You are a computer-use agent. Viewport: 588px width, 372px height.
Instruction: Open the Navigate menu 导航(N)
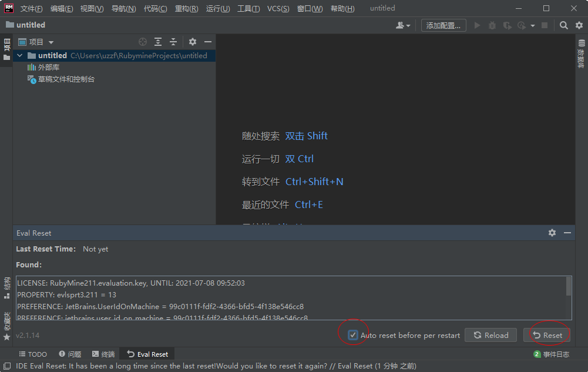coord(124,8)
